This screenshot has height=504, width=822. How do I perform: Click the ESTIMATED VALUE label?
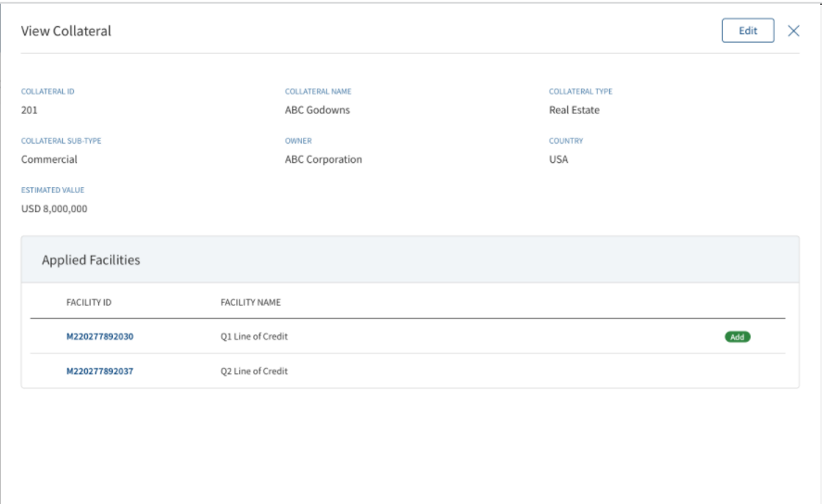click(x=53, y=190)
